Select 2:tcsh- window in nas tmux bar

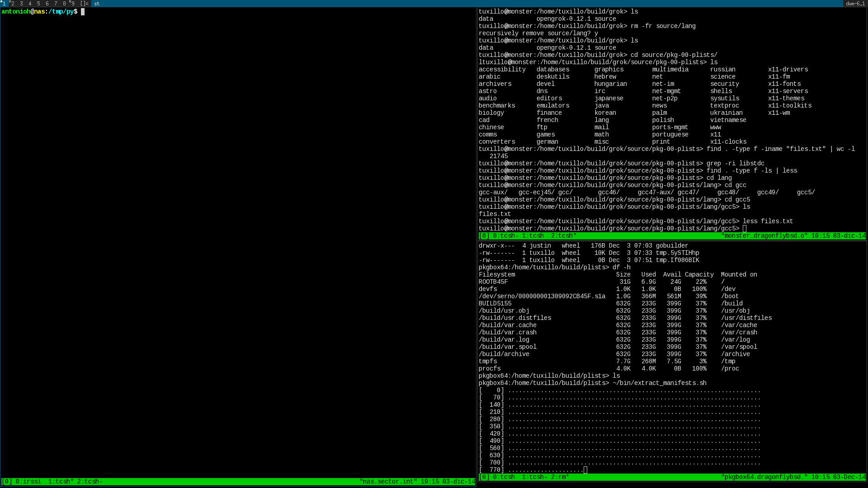coord(90,482)
